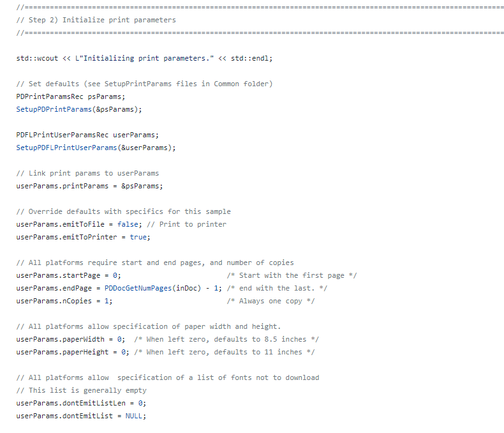Click the comment "// Step 2) Initialize print parameters"
This screenshot has height=433, width=504.
coord(96,20)
